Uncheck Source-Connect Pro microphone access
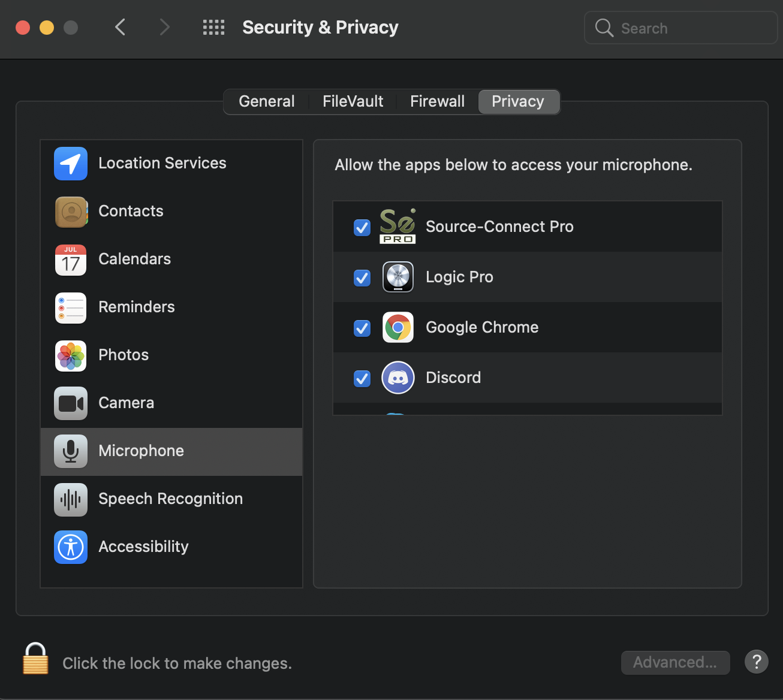 [362, 228]
